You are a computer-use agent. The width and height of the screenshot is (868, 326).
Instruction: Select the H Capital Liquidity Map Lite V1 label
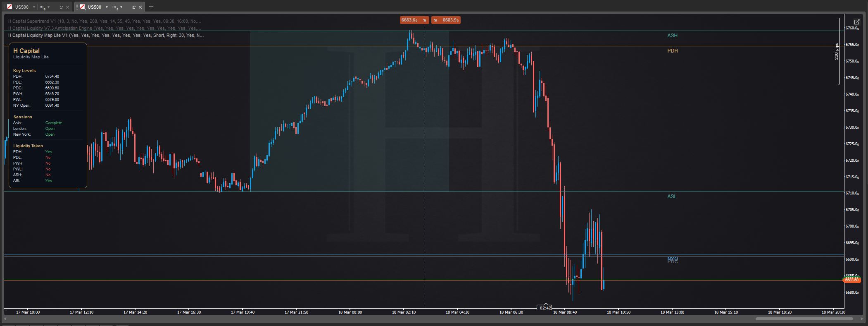point(106,35)
